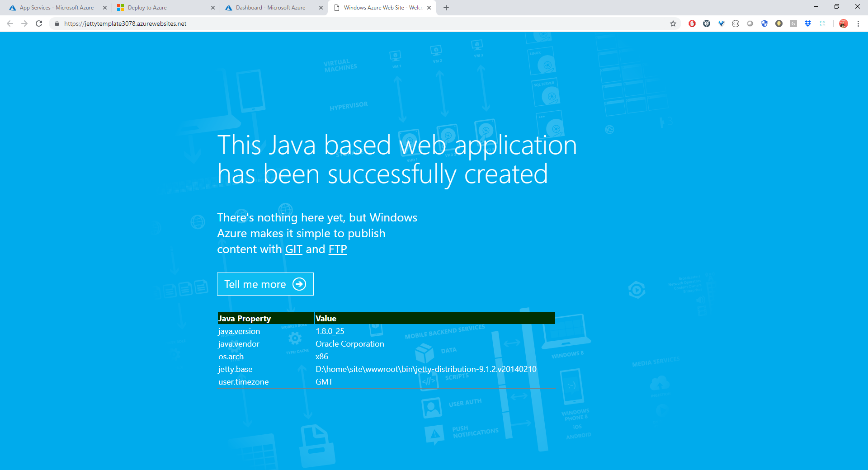Screen dimensions: 868x470
Task: Open a new browser tab
Action: [x=446, y=8]
